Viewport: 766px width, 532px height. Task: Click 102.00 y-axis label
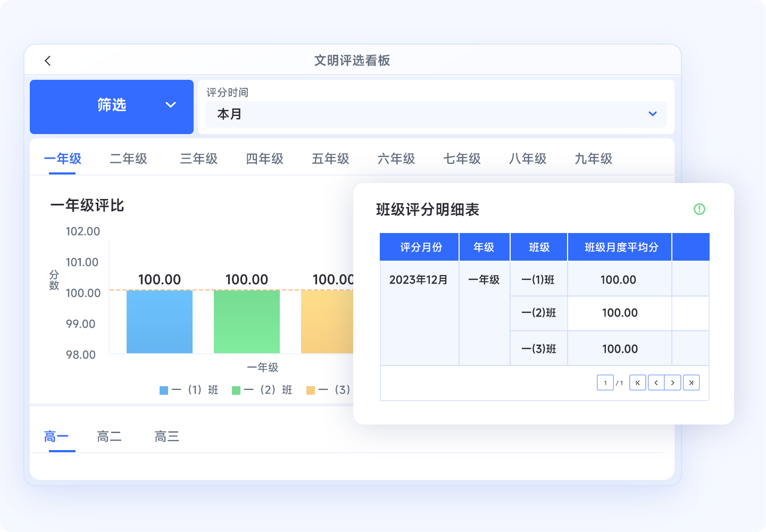[x=82, y=231]
